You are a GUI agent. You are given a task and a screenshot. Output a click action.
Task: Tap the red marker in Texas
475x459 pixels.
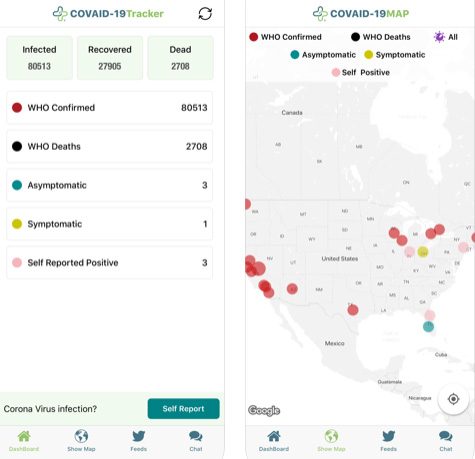353,310
